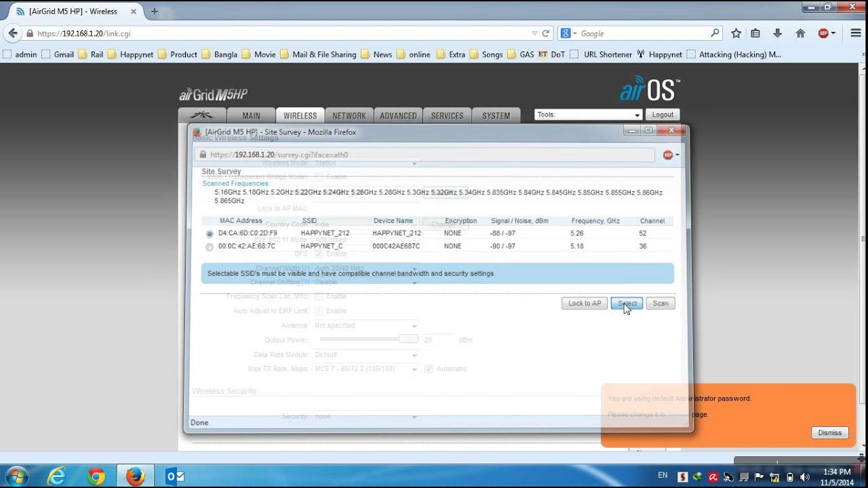Screen dimensions: 868x488
Task: Open the Action Center flag icon
Action: [759, 476]
